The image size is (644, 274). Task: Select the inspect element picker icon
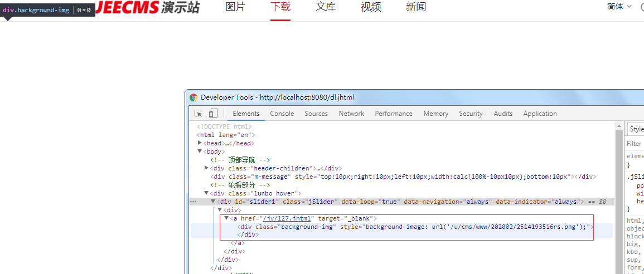198,114
